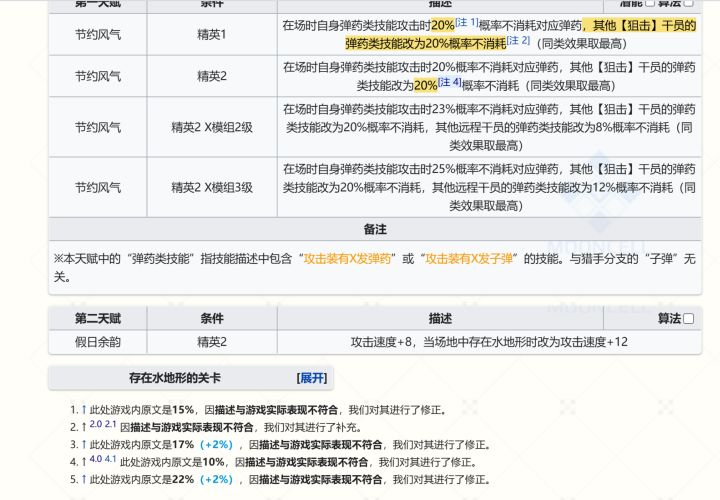Open footnote link 注 2 in 精英1 description
Screen dimensions: 720x500
point(518,40)
